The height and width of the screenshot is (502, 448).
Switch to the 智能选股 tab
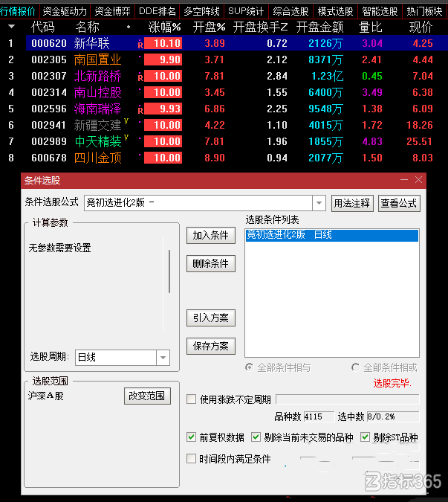pyautogui.click(x=380, y=11)
